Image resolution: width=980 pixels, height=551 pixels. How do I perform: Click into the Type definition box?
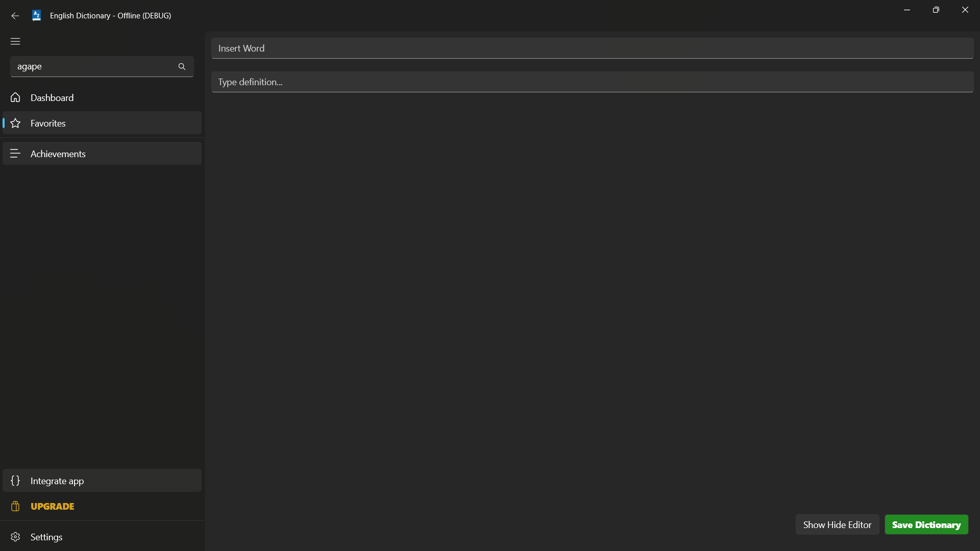point(592,82)
